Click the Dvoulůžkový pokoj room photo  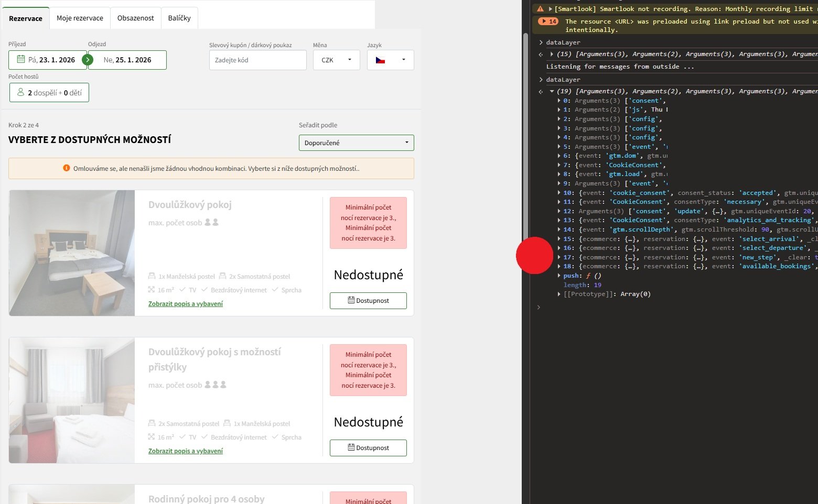click(x=72, y=253)
